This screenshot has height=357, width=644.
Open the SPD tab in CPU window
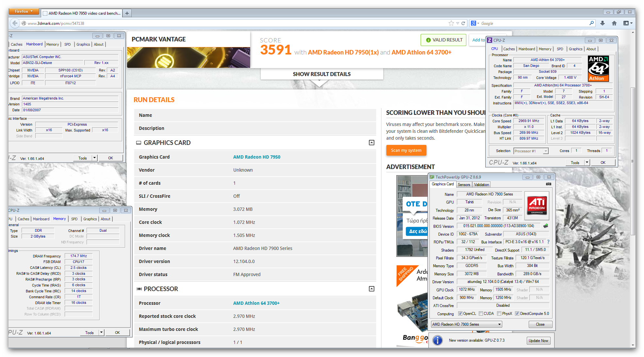560,49
